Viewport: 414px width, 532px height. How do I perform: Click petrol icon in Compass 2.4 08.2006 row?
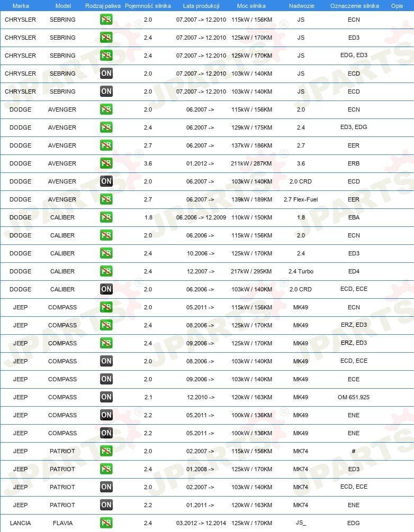pos(106,325)
